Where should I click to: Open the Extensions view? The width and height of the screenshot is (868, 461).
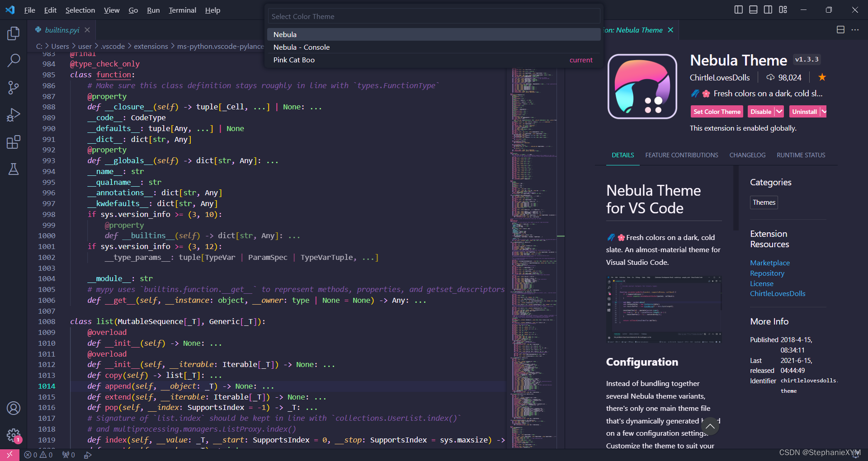pos(14,142)
